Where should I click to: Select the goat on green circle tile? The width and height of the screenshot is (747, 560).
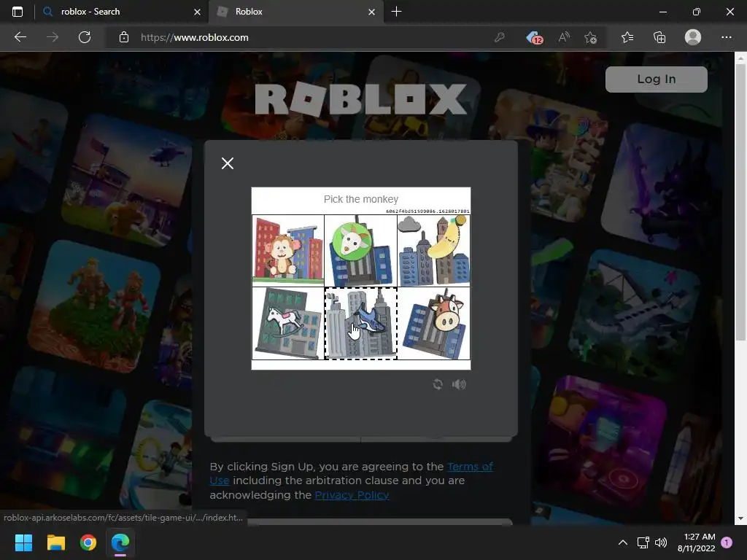point(360,251)
